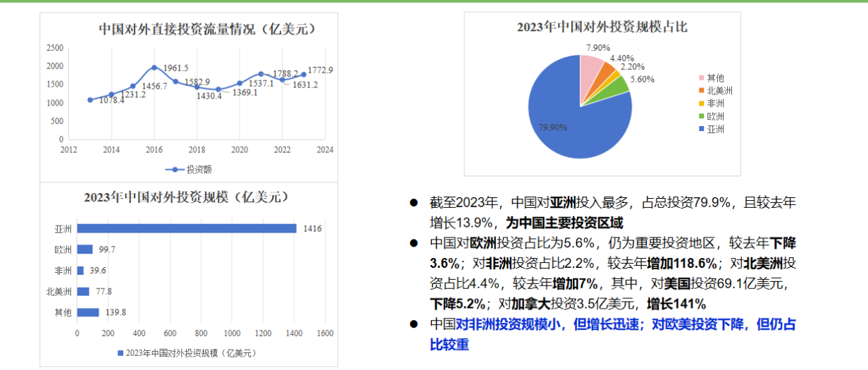This screenshot has height=370, width=868.
Task: Select the title 2023年中国对外投资规模占比
Action: tap(602, 27)
